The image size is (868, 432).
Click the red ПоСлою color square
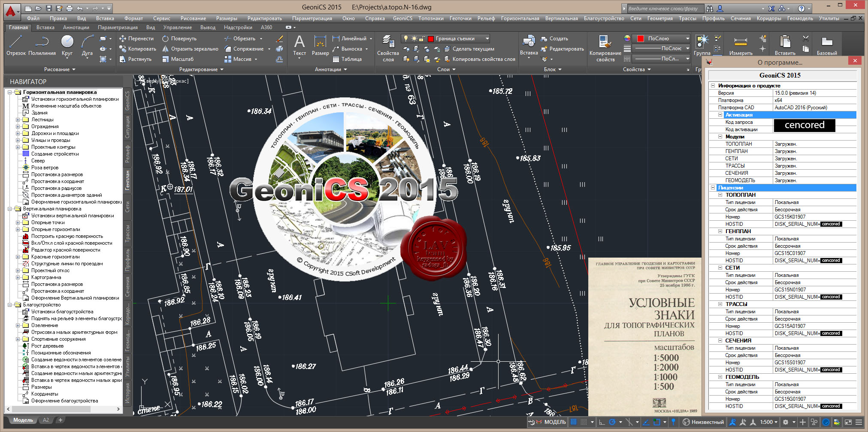pyautogui.click(x=641, y=39)
